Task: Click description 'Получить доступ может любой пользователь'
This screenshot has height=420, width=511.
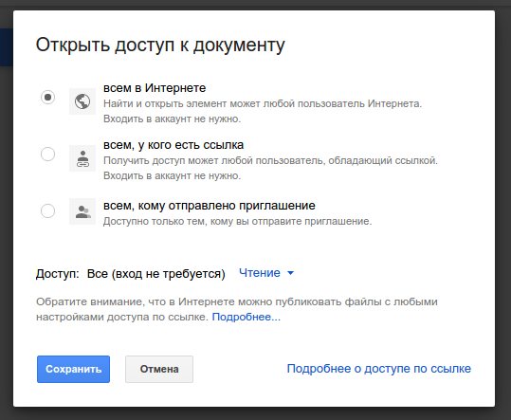Action: pos(213,160)
